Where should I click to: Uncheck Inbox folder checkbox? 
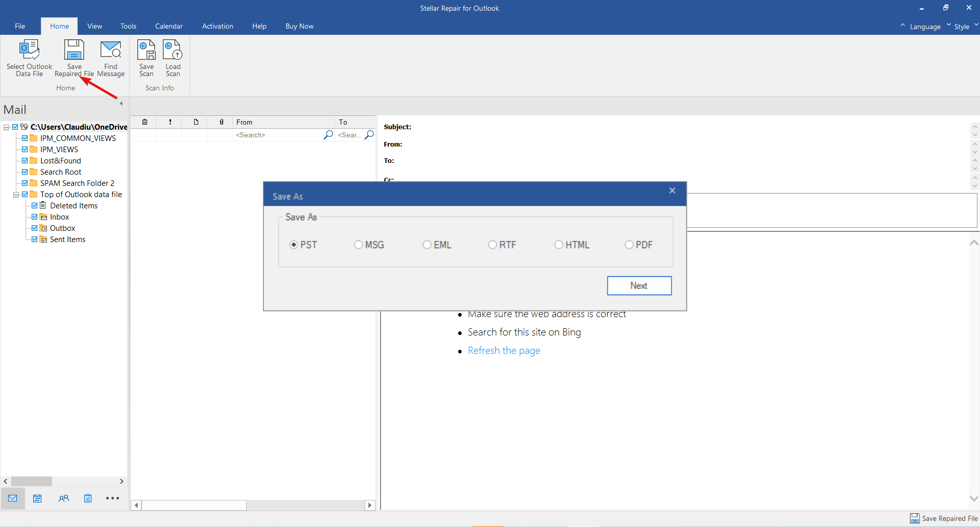tap(34, 217)
